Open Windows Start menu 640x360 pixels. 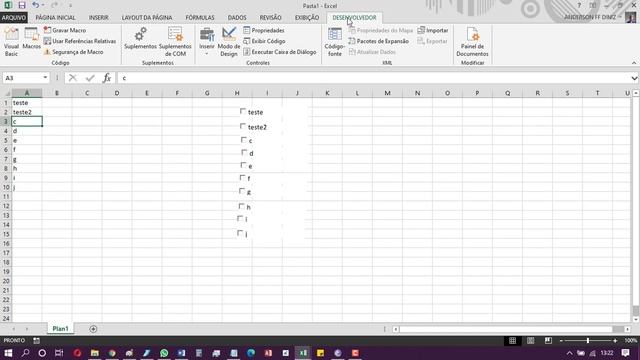pos(8,353)
